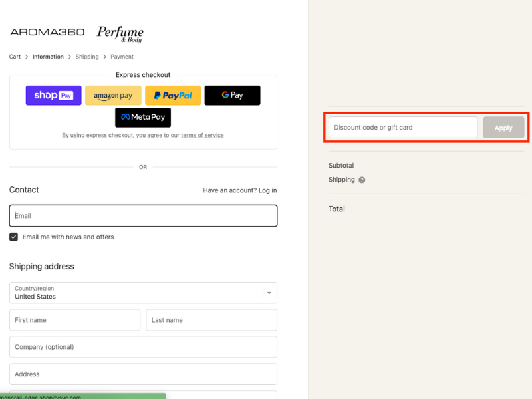
Task: Choose Amazon Pay express checkout
Action: [x=113, y=96]
